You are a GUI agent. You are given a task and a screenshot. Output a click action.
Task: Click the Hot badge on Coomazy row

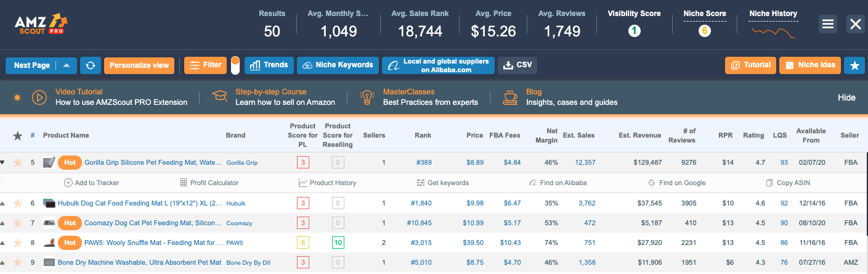[x=70, y=223]
